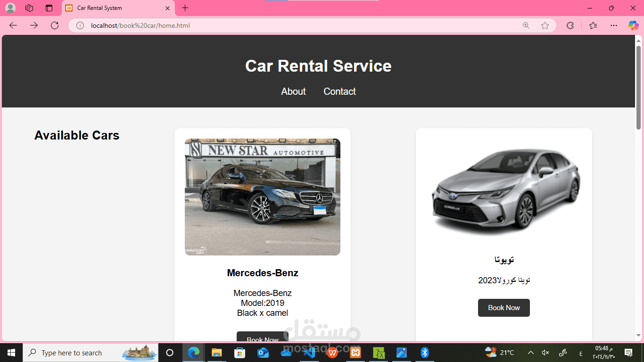Click the Model:2019 text
Image resolution: width=644 pixels, height=362 pixels.
(263, 303)
